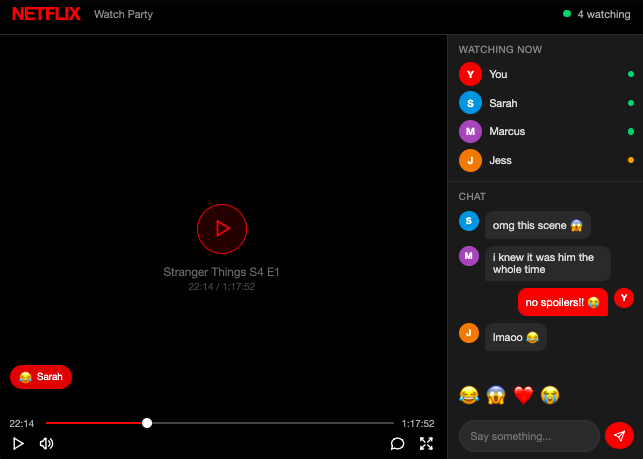The image size is (643, 459).
Task: Click Marcus's green online status dot
Action: [631, 131]
